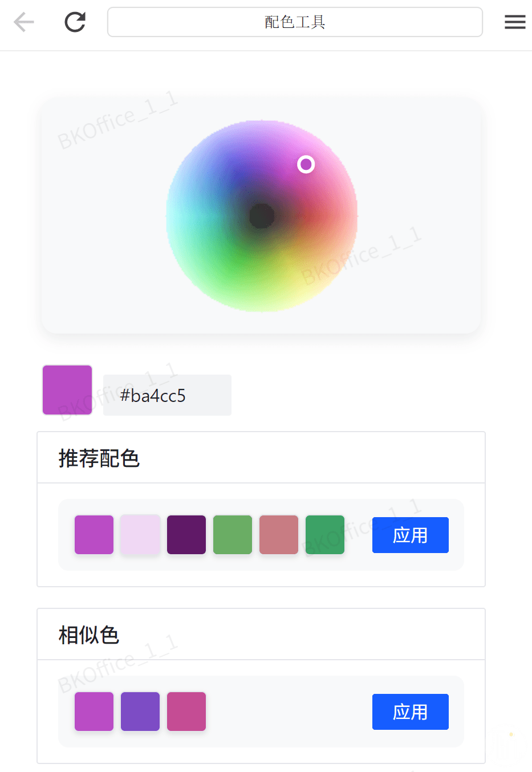532x772 pixels.
Task: Select the light green recommended swatch
Action: click(x=233, y=535)
